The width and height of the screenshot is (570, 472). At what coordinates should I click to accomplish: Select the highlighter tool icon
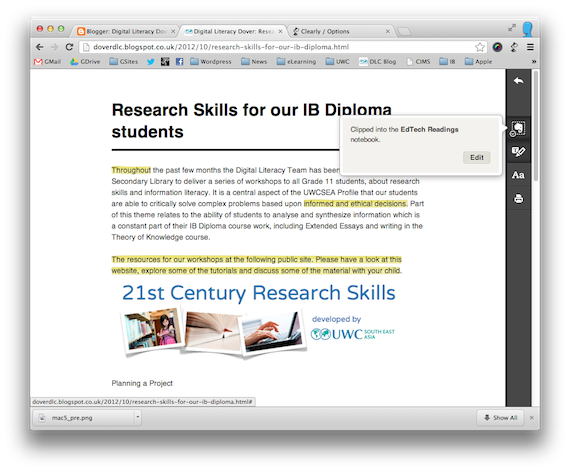point(518,151)
